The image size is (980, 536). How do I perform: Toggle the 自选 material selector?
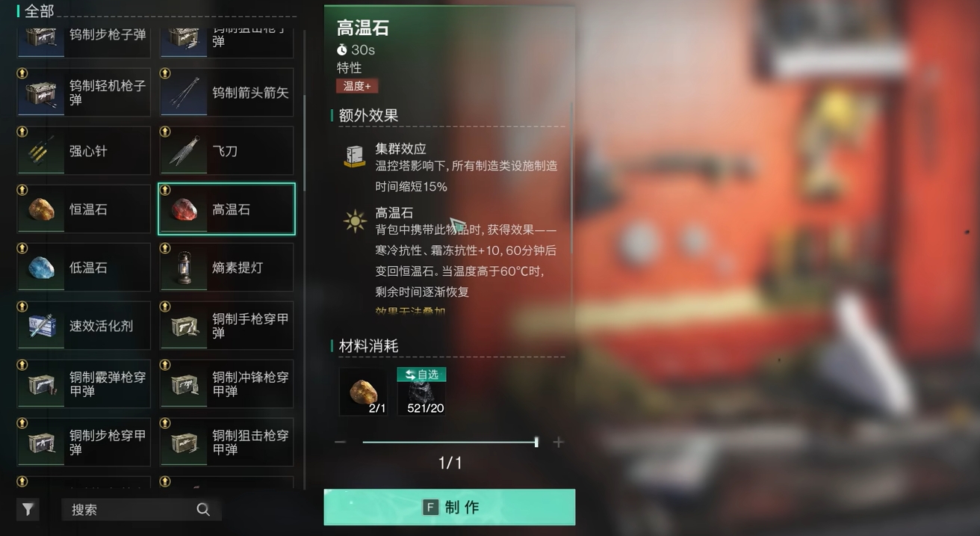pyautogui.click(x=421, y=375)
